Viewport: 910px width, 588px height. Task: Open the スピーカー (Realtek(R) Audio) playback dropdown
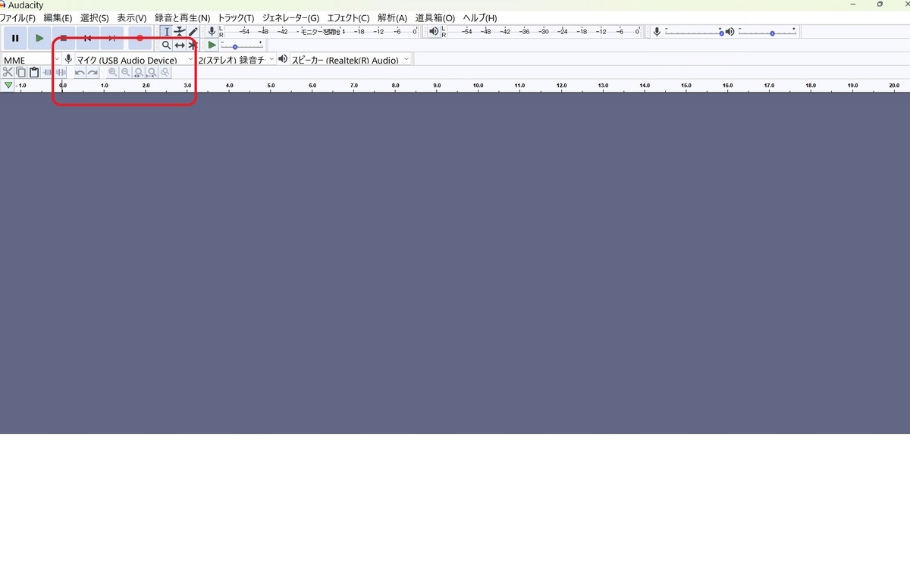click(350, 60)
